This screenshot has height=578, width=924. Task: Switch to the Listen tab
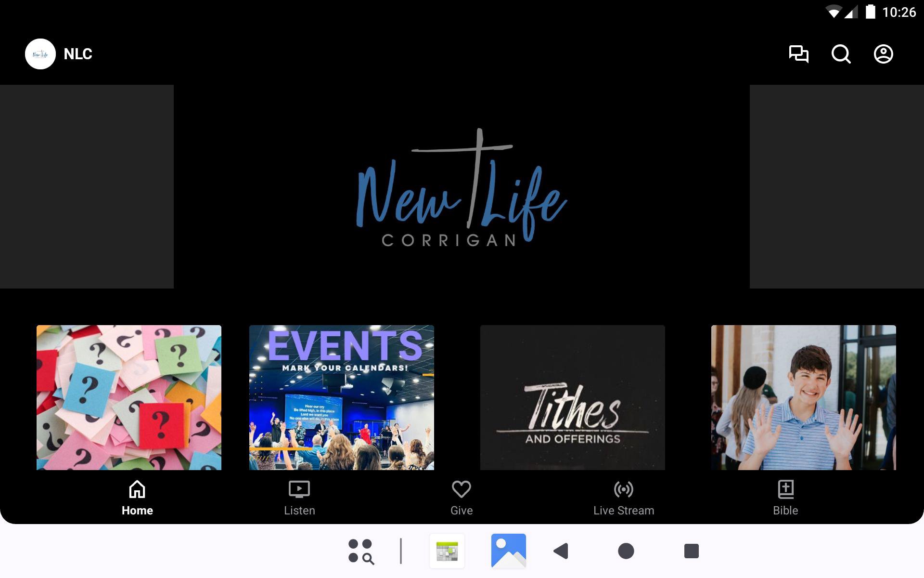click(299, 498)
